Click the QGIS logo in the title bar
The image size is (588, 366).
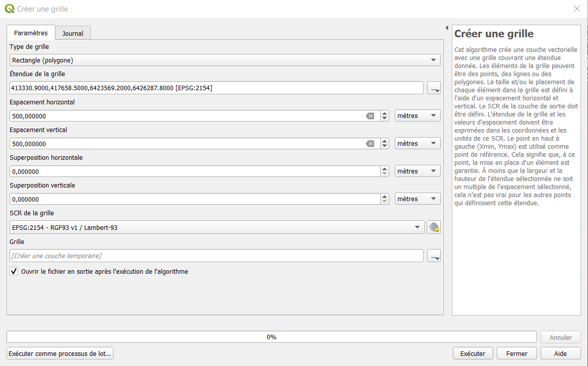tap(9, 9)
